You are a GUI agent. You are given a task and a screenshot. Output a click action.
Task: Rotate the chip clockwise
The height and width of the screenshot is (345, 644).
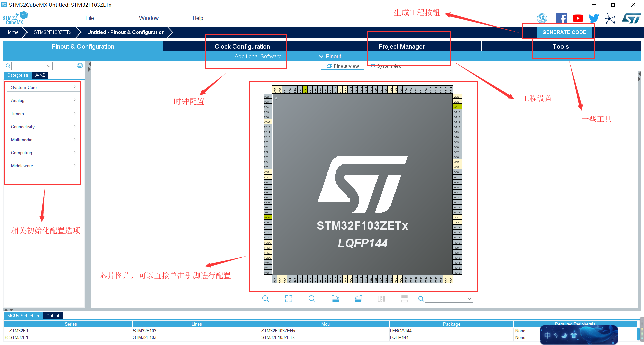pos(335,299)
